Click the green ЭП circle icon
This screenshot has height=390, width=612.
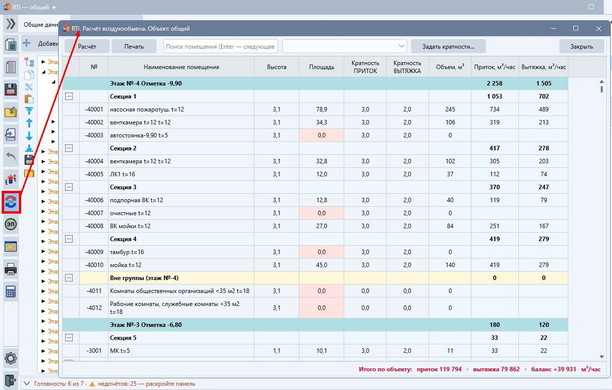coord(11,224)
